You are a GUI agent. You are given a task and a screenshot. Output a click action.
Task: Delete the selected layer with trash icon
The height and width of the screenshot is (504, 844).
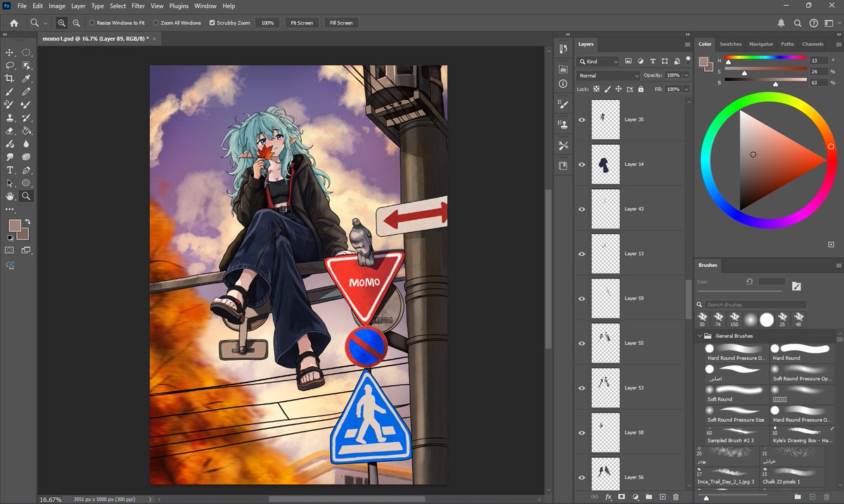coord(676,497)
